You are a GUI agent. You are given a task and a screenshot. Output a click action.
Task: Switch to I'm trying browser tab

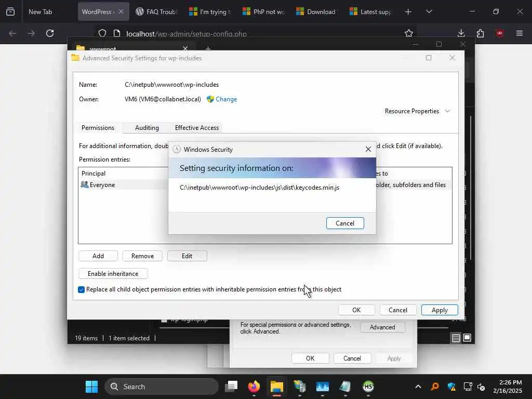pos(210,11)
